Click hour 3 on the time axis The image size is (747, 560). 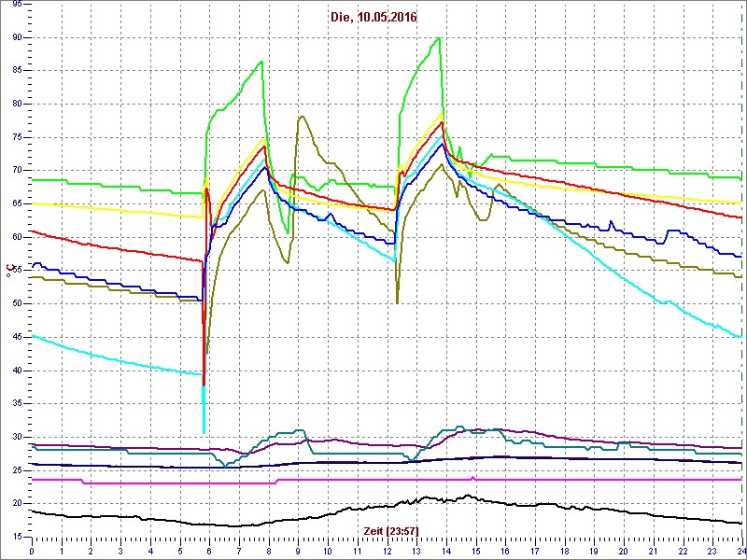(120, 551)
